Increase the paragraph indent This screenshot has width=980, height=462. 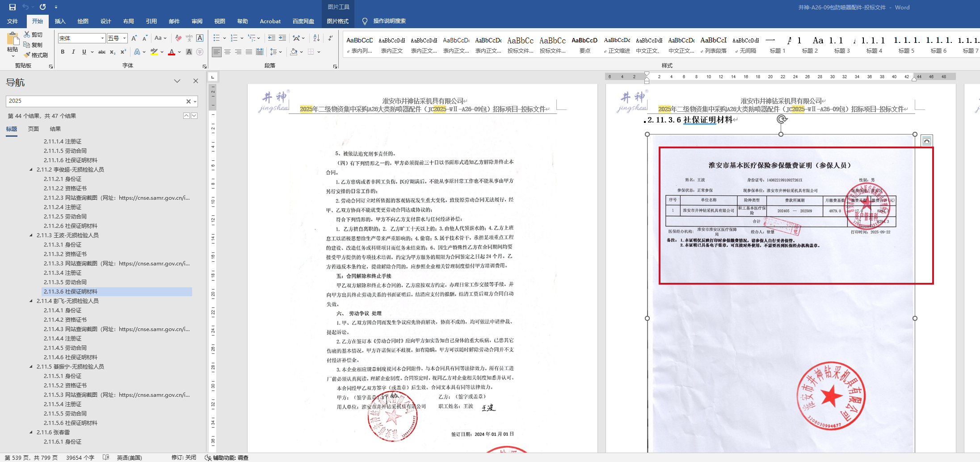point(282,38)
